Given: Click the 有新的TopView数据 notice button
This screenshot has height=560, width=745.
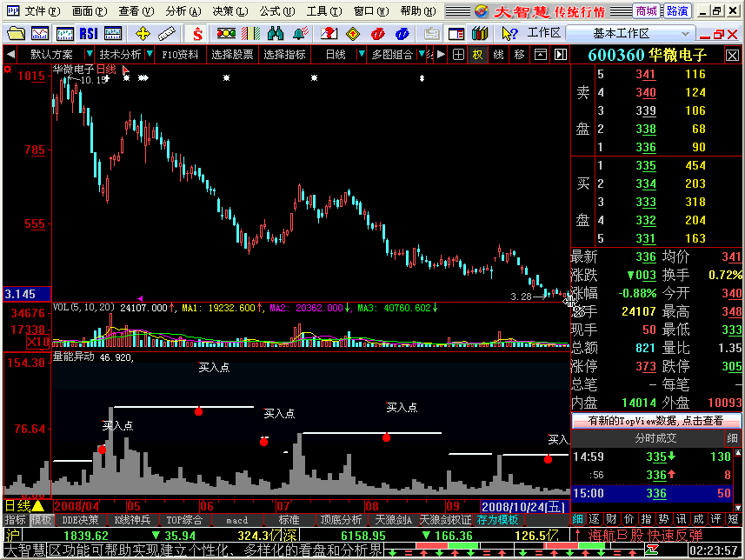Looking at the screenshot, I should [x=655, y=421].
